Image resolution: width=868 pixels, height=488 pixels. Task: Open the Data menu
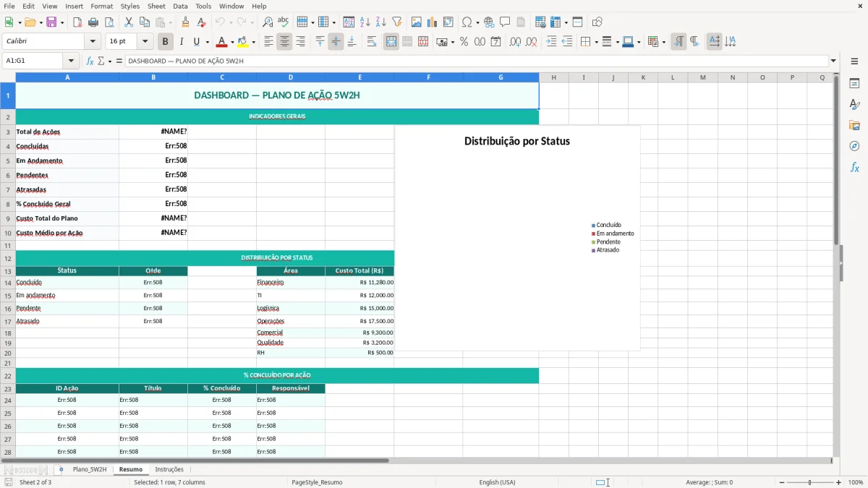click(x=180, y=6)
